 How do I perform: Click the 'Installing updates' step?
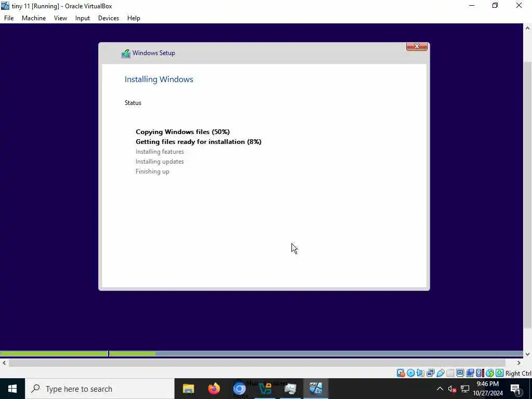click(159, 162)
